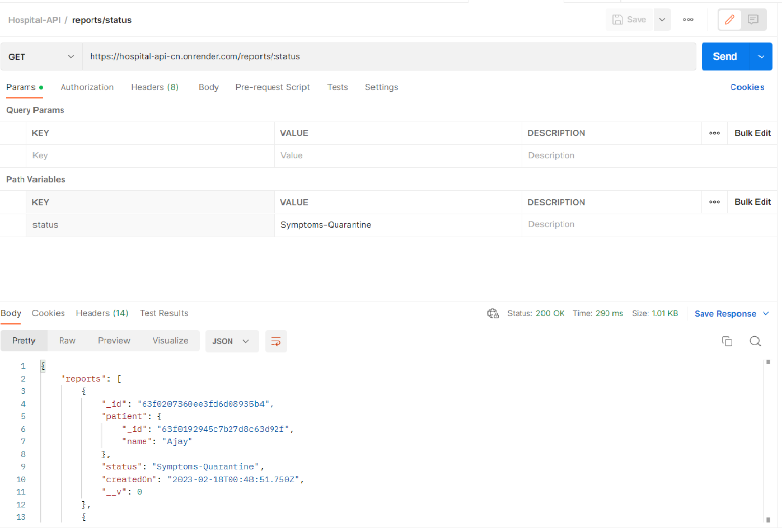
Task: Click the status path variable key
Action: (150, 225)
